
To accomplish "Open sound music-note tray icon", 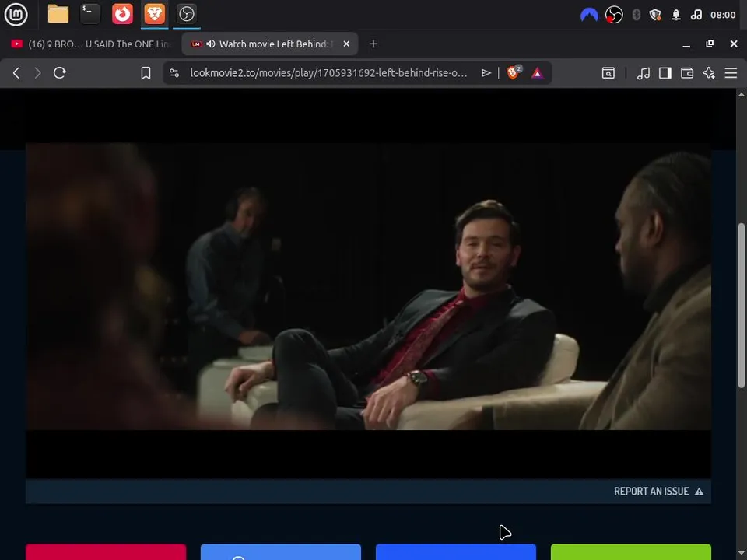I will (696, 15).
